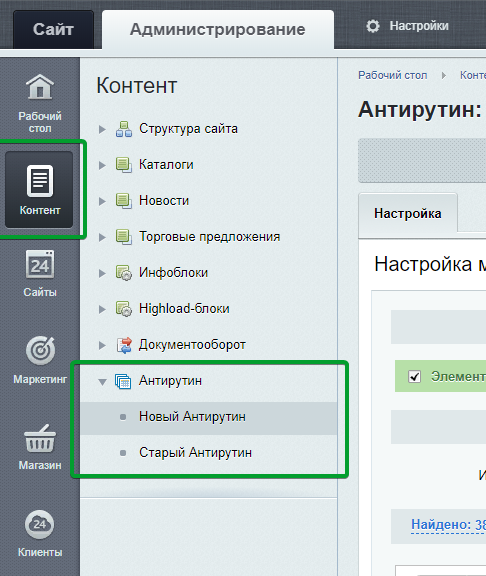The image size is (486, 576).
Task: Expand the Инфоблоки tree node
Action: click(x=102, y=273)
